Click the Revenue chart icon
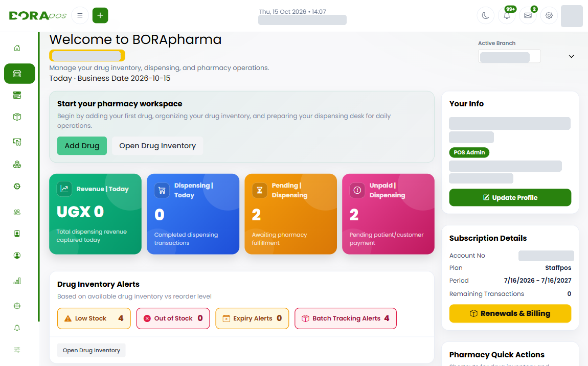588x366 pixels. point(64,189)
